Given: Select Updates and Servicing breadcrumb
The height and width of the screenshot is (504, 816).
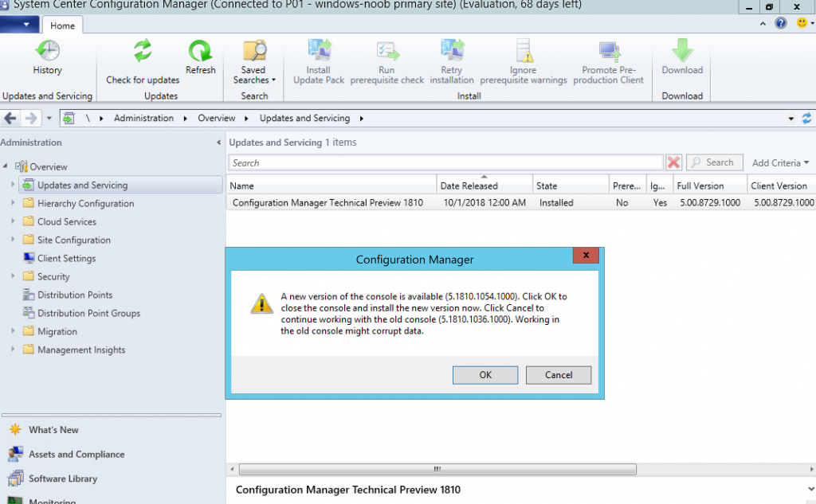Looking at the screenshot, I should [304, 118].
